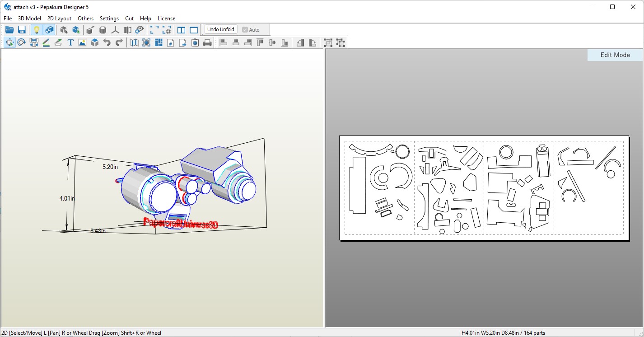Image resolution: width=644 pixels, height=337 pixels.
Task: Click the cube with pencil edit icon
Action: (90, 30)
